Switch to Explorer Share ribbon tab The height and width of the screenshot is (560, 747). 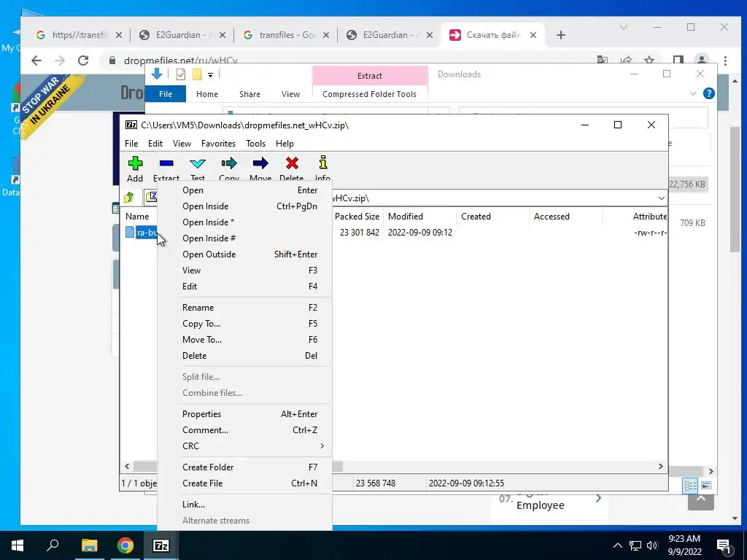[x=249, y=94]
